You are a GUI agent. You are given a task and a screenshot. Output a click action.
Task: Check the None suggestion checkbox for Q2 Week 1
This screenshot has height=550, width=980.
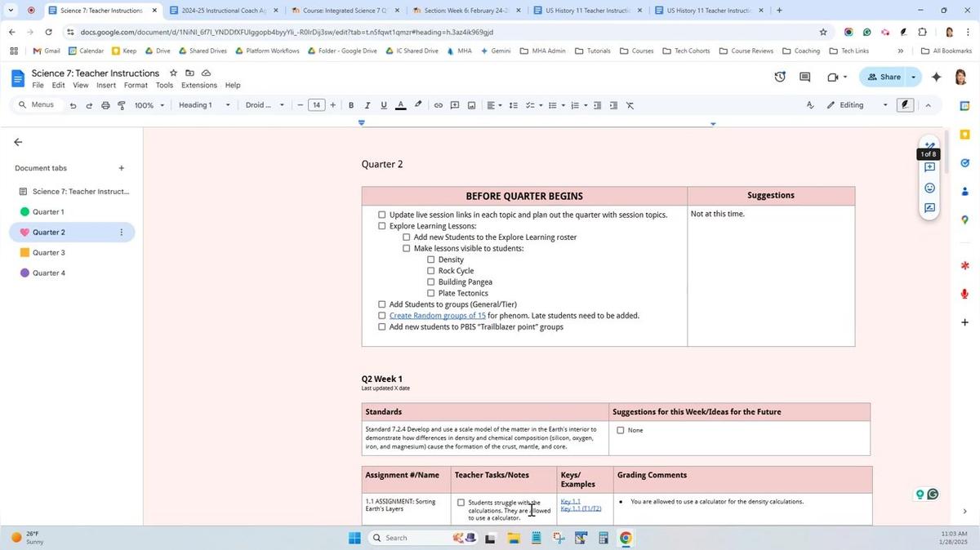coord(621,430)
